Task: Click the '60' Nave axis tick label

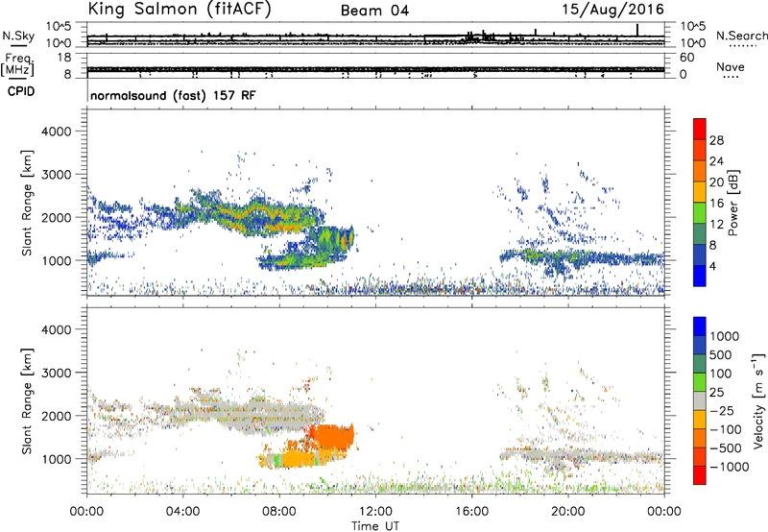Action: point(686,58)
